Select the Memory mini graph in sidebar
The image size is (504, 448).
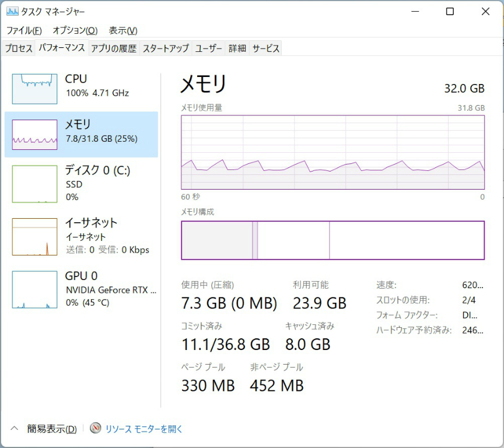[x=35, y=135]
